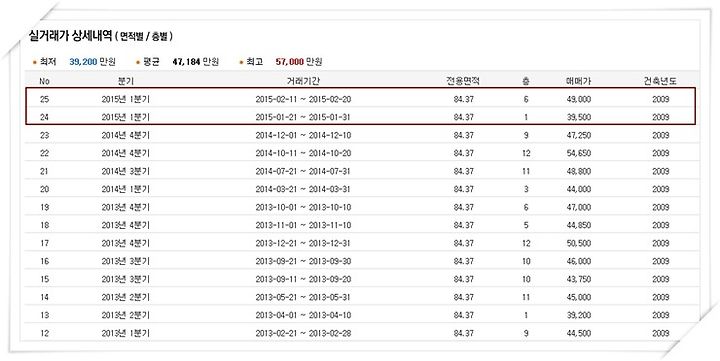Click row number 16
The width and height of the screenshot is (720, 361).
45,261
